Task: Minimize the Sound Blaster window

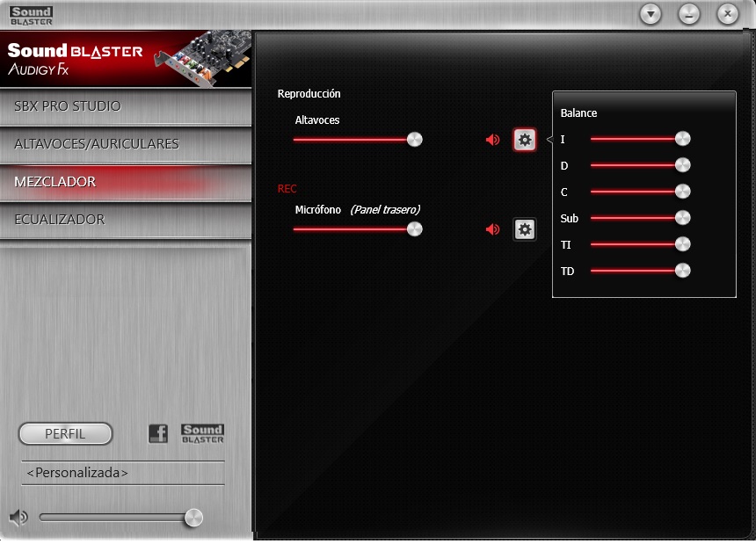Action: pos(689,14)
